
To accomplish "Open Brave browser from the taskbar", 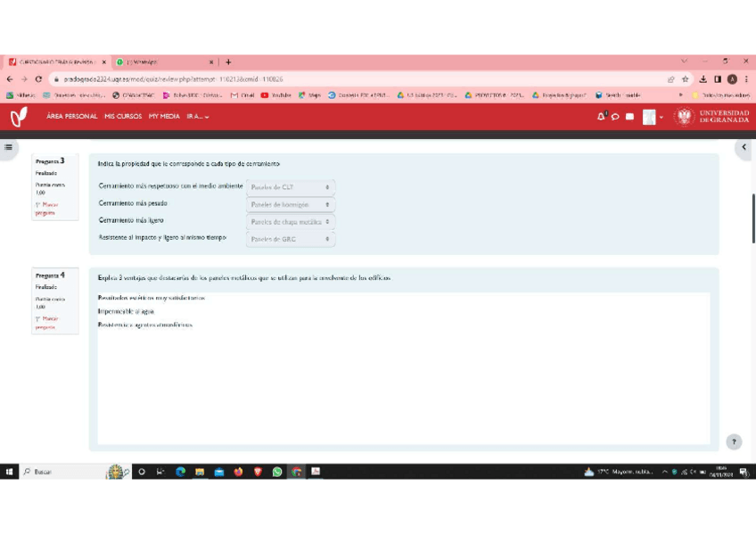I will point(258,472).
